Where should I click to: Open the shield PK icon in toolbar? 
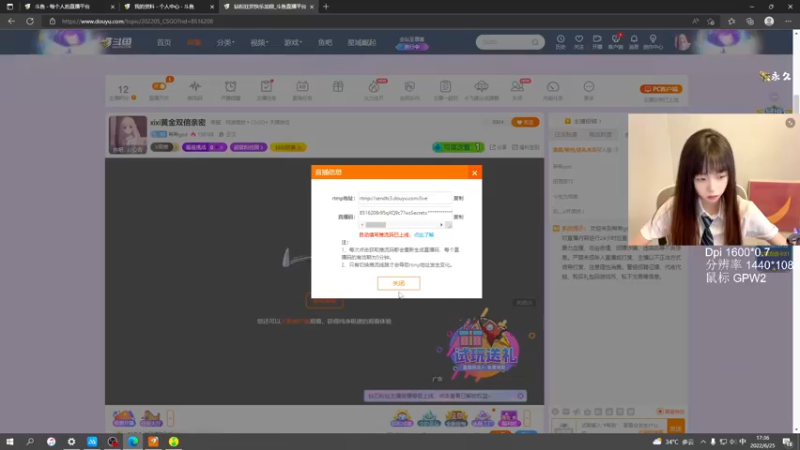click(x=409, y=87)
